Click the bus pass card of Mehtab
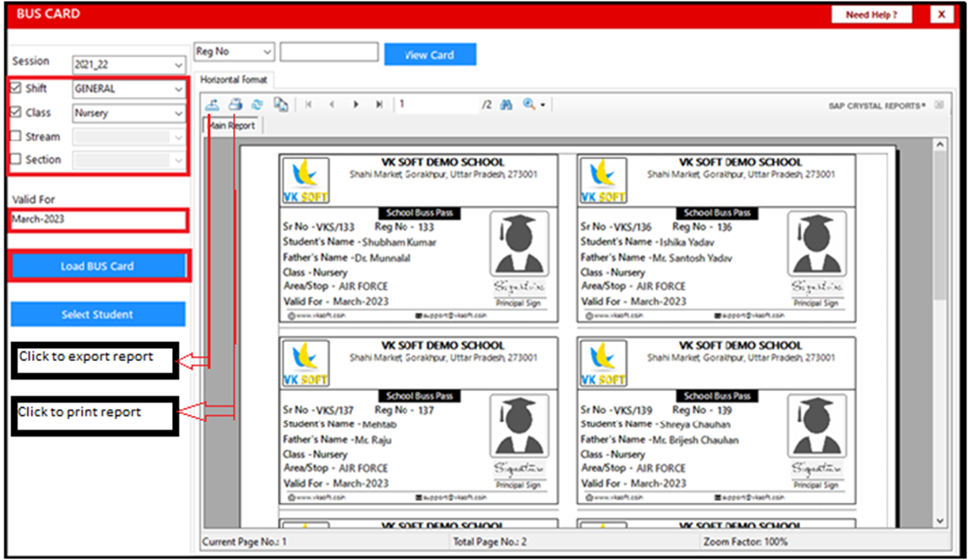The image size is (968, 560). [419, 420]
